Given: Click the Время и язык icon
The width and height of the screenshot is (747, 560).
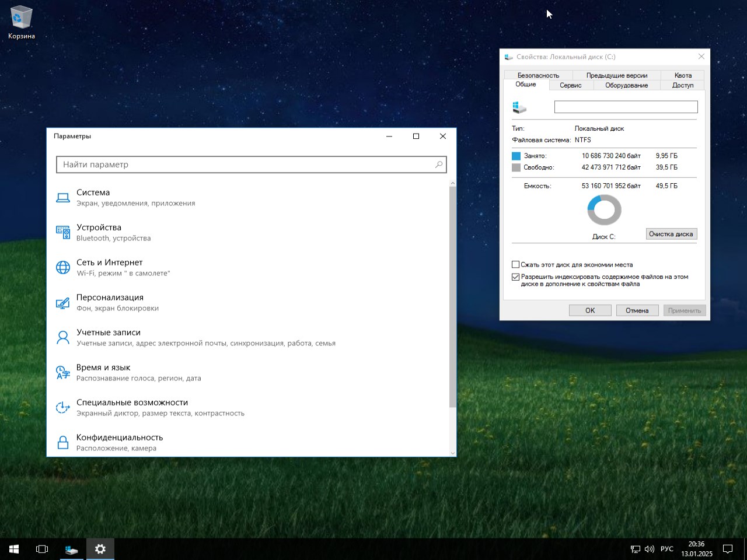Looking at the screenshot, I should 62,373.
